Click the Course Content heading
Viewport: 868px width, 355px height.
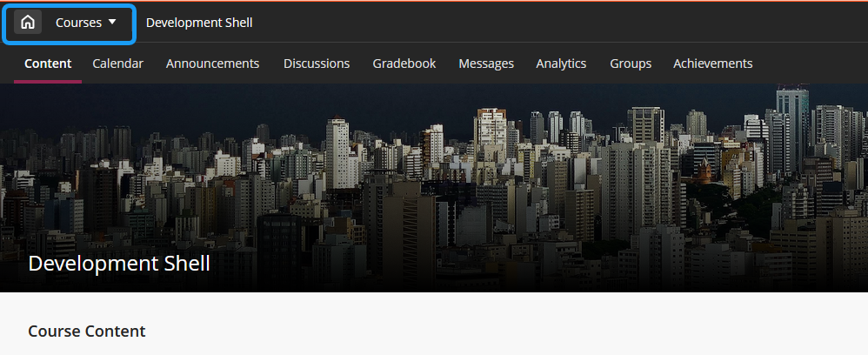[x=87, y=332]
